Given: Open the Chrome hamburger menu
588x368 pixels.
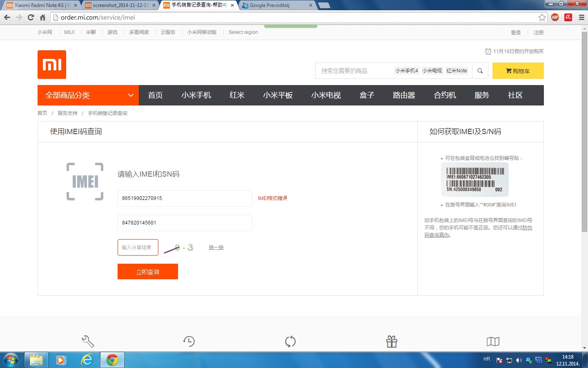Looking at the screenshot, I should tap(581, 17).
